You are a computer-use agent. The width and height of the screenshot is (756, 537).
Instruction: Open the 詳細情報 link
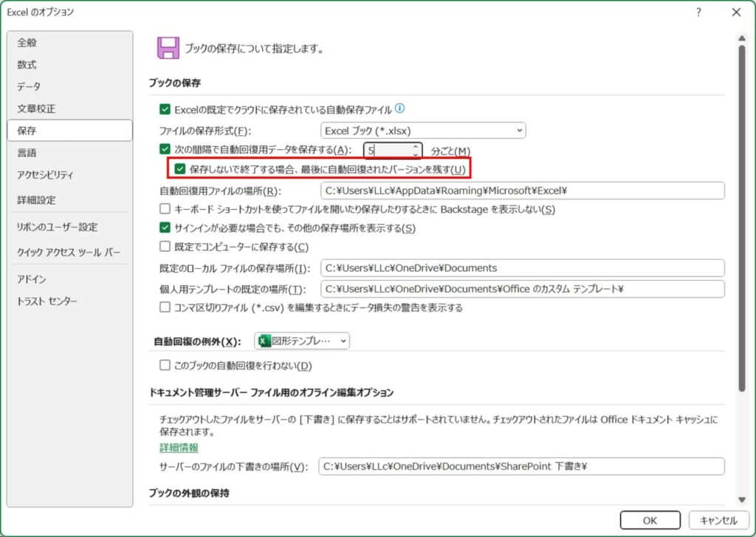coord(179,448)
